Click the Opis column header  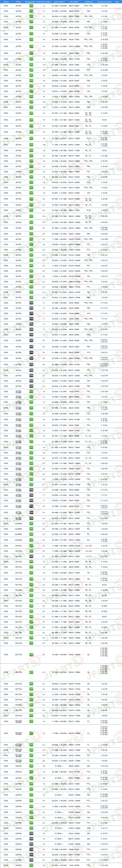point(117,2)
